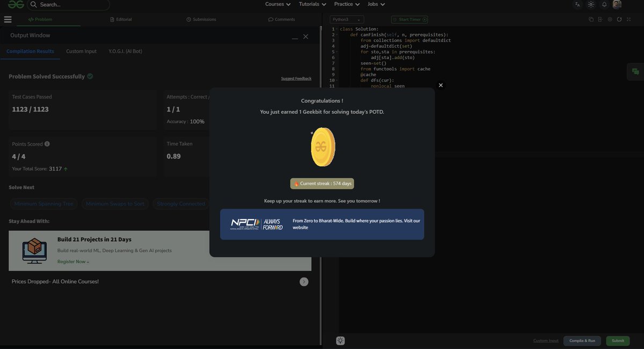Close the Output Window with X

coord(305,36)
